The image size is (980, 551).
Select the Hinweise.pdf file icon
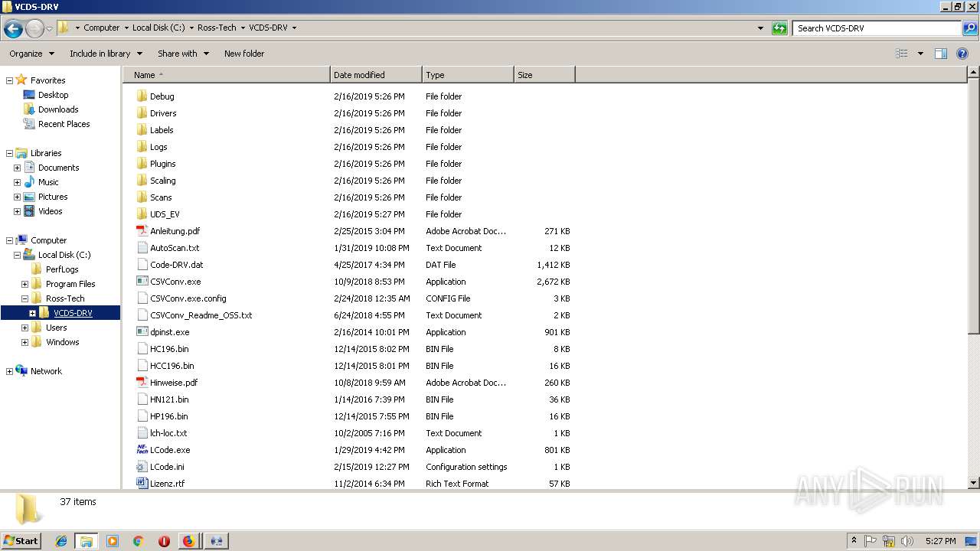point(142,383)
